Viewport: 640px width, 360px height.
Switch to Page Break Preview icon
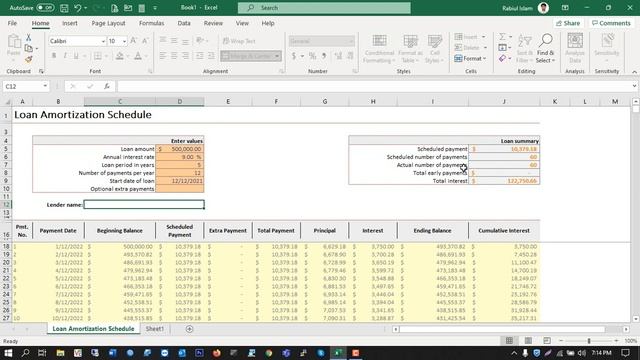[547, 340]
